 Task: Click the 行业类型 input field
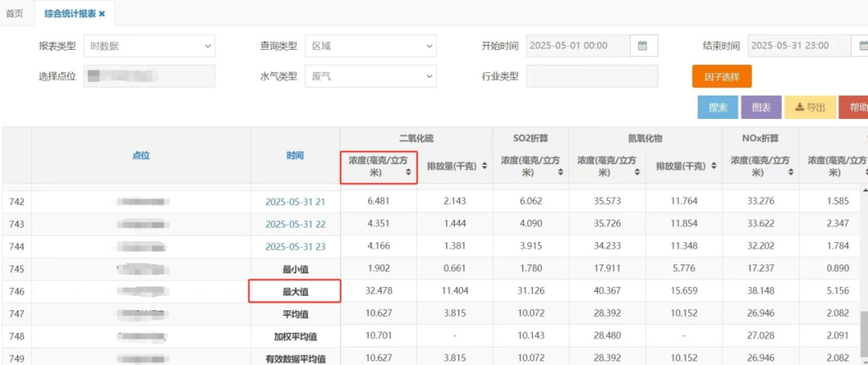pyautogui.click(x=592, y=76)
